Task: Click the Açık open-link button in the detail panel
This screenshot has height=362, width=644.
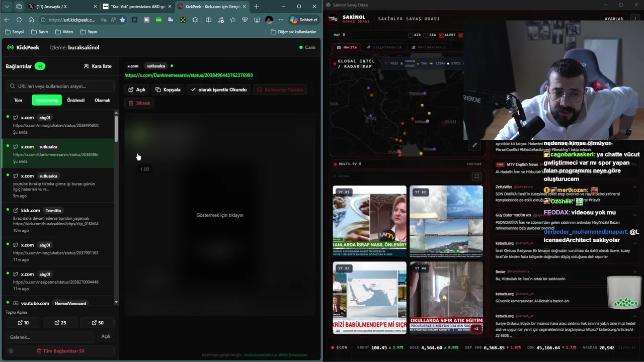Action: coord(137,89)
